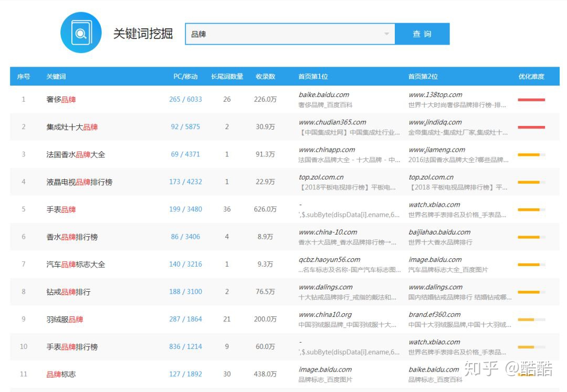
Task: Open second-place site watch.xbiao.com for 手表品牌排行榜
Action: (x=434, y=342)
